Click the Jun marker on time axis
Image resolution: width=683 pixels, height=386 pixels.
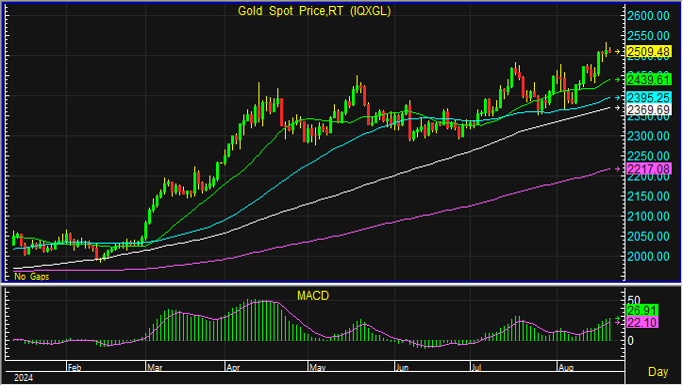pyautogui.click(x=402, y=368)
